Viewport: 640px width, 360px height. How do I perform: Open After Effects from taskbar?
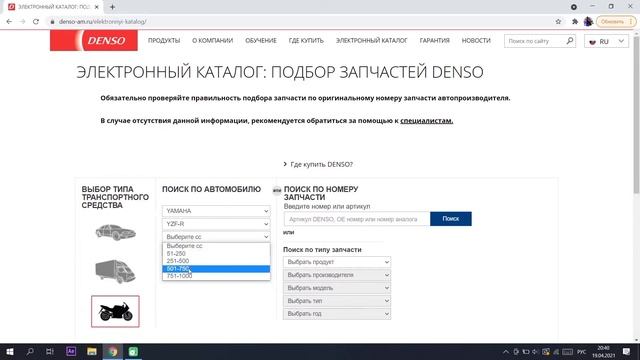(71, 351)
